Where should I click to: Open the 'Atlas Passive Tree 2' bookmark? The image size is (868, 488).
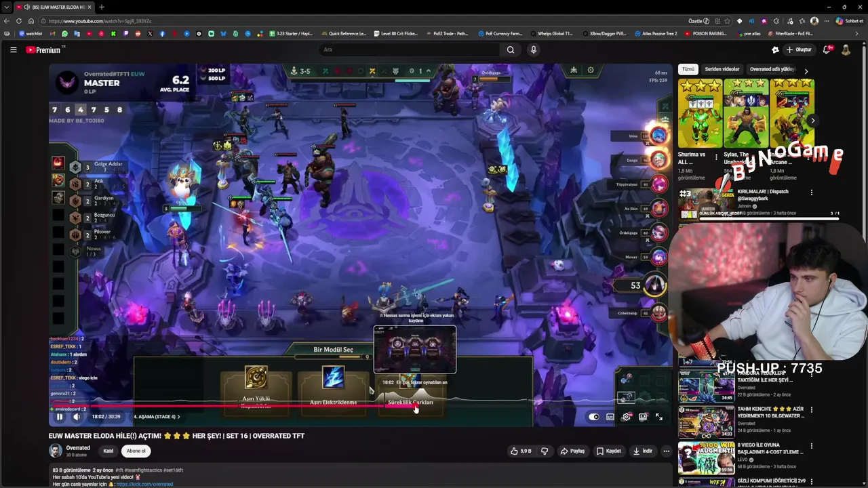(x=655, y=33)
